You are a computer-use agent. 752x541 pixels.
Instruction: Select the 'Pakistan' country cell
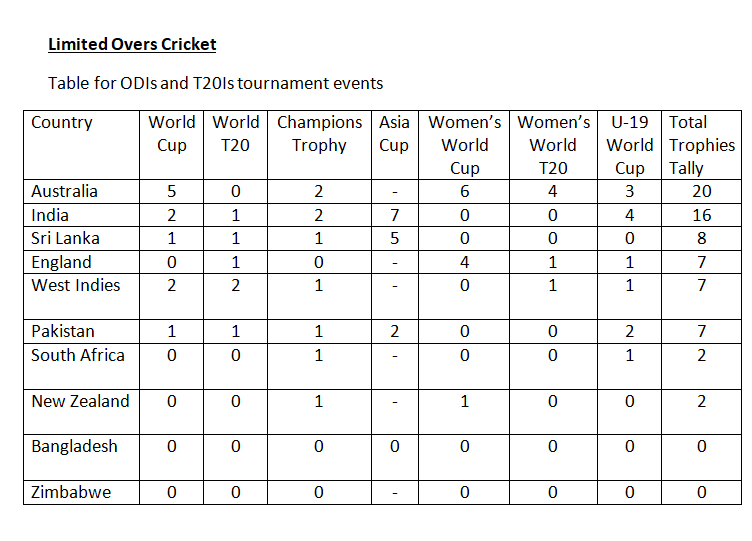pos(63,331)
